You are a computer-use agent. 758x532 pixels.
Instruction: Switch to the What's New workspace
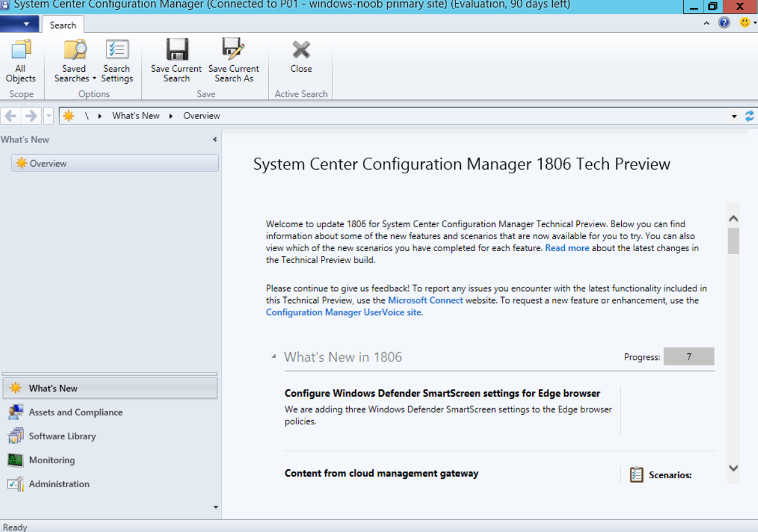110,389
